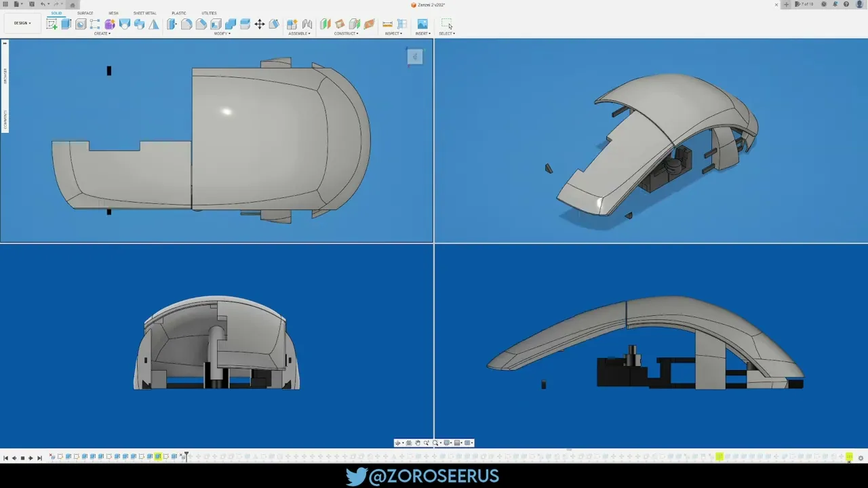Select the Create Sketch tool

52,24
